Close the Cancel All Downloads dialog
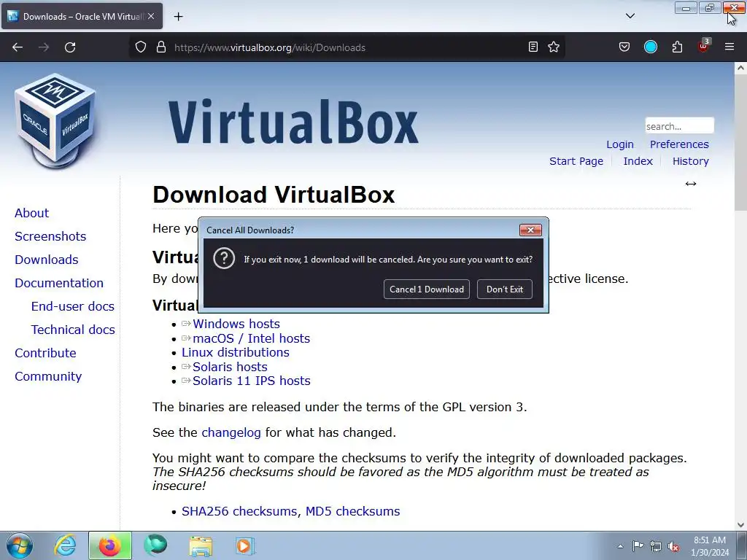 tap(530, 230)
